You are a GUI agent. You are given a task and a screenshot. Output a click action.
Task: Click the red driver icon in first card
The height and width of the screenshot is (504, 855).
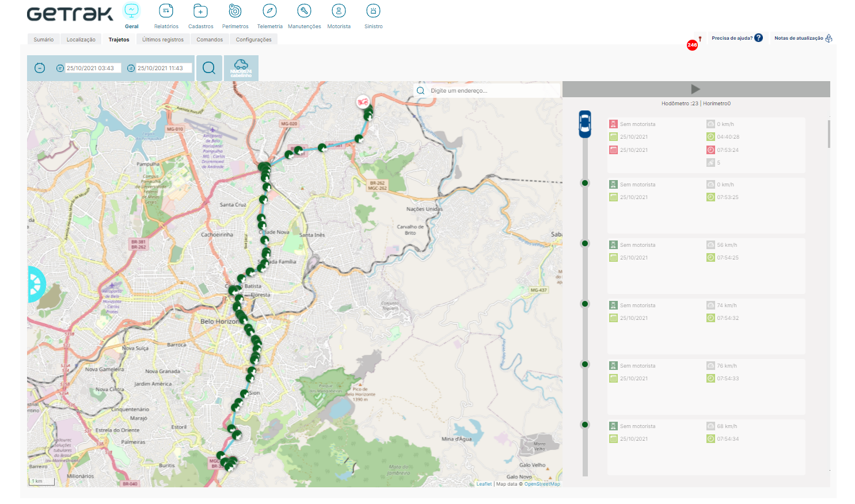613,124
